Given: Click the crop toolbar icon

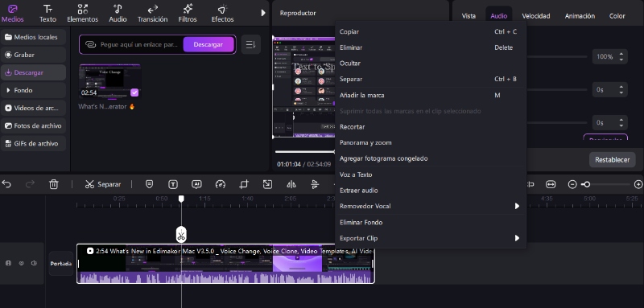Looking at the screenshot, I should (x=244, y=184).
